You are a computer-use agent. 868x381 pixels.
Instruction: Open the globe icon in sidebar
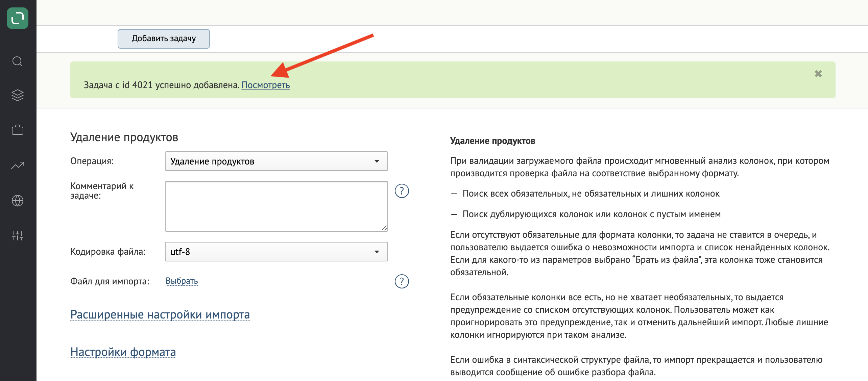pos(18,201)
